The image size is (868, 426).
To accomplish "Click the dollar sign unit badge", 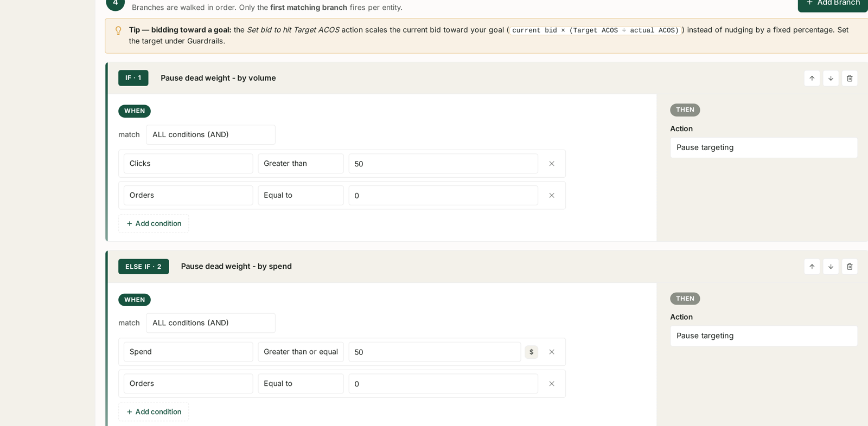I will (x=531, y=352).
